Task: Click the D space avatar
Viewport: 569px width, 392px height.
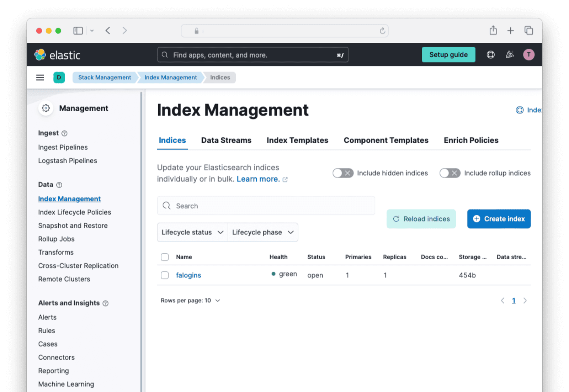Action: click(59, 78)
